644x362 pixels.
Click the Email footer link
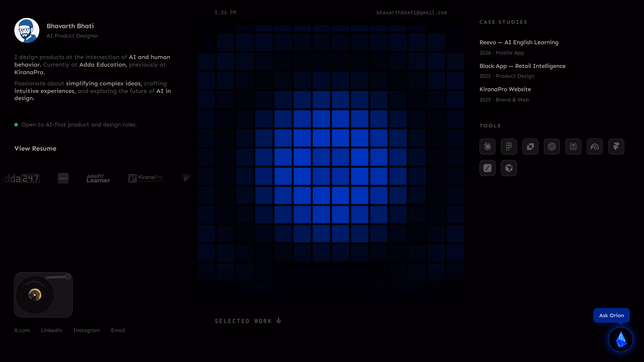118,330
